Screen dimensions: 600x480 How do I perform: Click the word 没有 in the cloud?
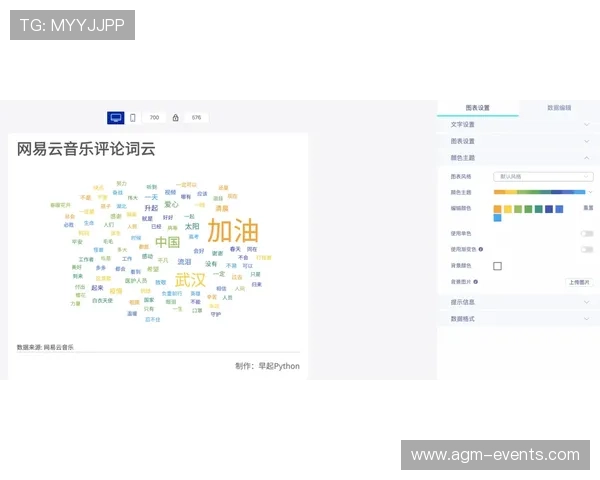[x=211, y=264]
